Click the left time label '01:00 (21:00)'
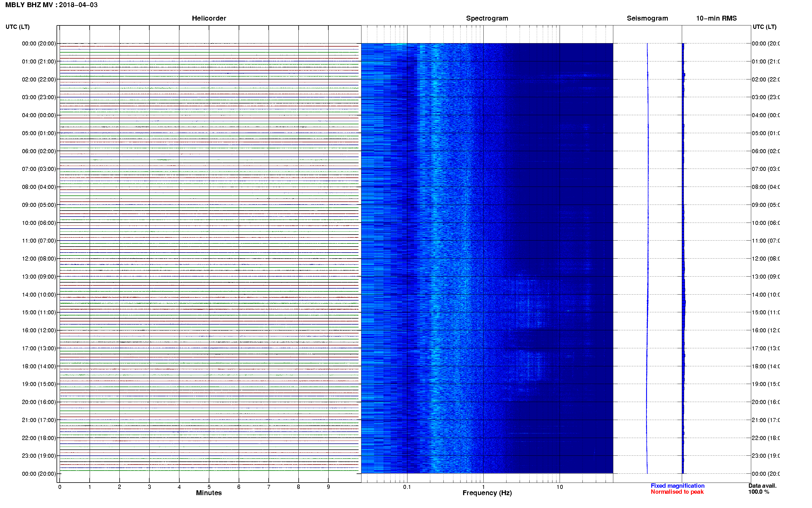This screenshot has width=812, height=508. click(39, 61)
